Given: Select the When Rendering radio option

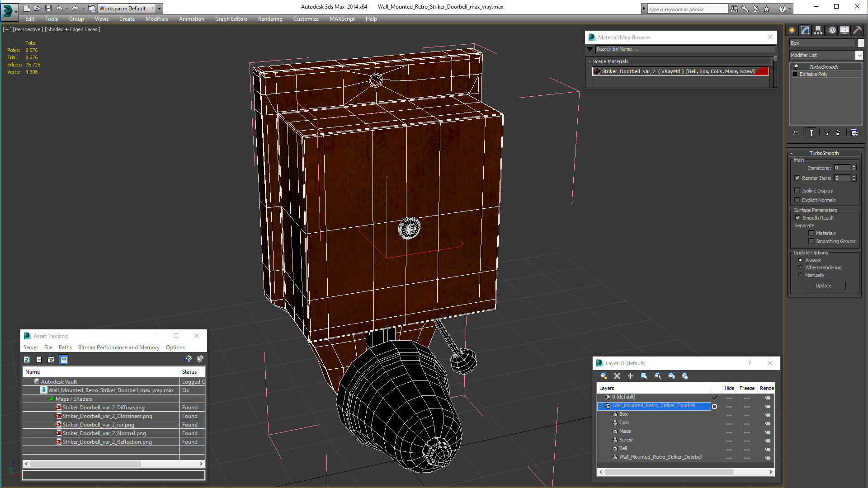Looking at the screenshot, I should pos(800,267).
